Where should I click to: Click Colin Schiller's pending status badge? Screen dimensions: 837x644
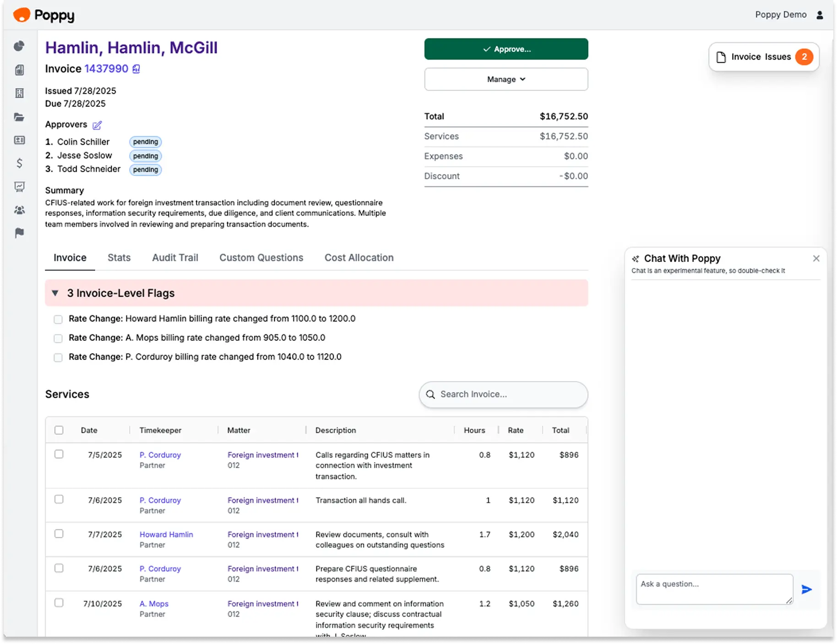click(146, 142)
